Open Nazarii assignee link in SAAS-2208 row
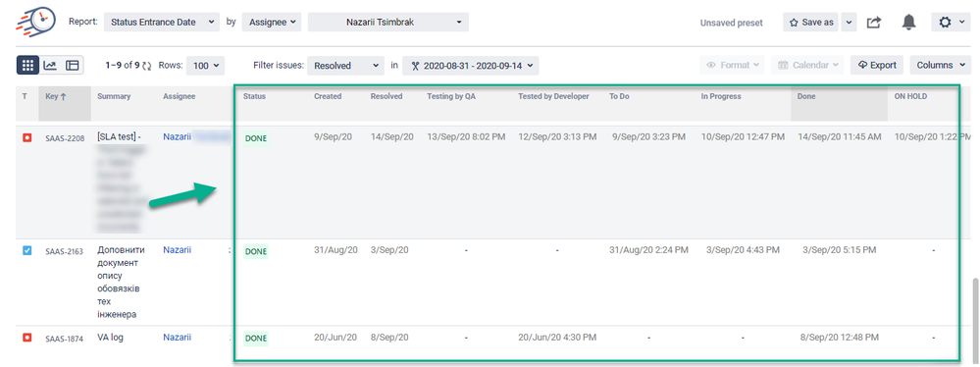The height and width of the screenshot is (367, 980). coord(177,136)
